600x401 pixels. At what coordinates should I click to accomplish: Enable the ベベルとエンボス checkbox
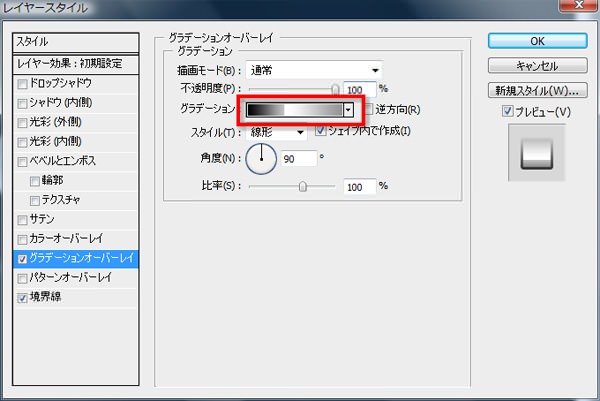(22, 162)
